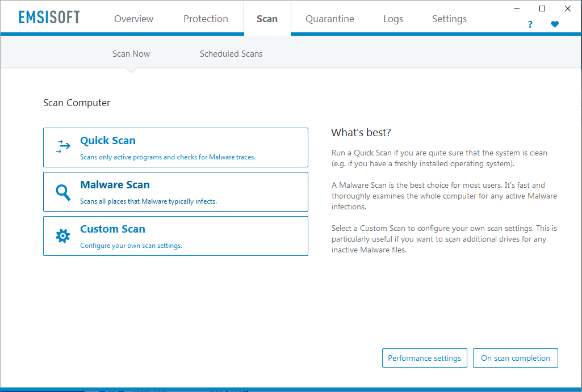Click the Custom Scan gear icon
This screenshot has width=582, height=392.
[62, 236]
